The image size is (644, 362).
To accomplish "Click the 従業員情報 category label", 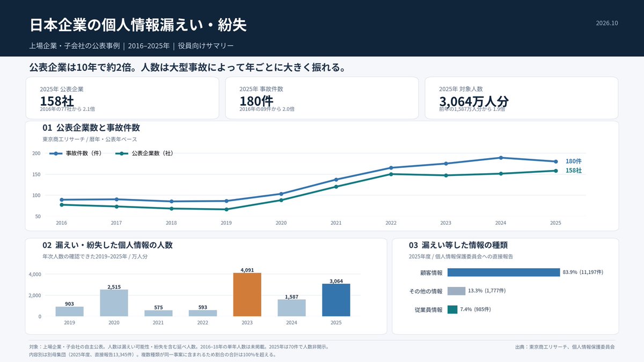I will click(x=428, y=309).
